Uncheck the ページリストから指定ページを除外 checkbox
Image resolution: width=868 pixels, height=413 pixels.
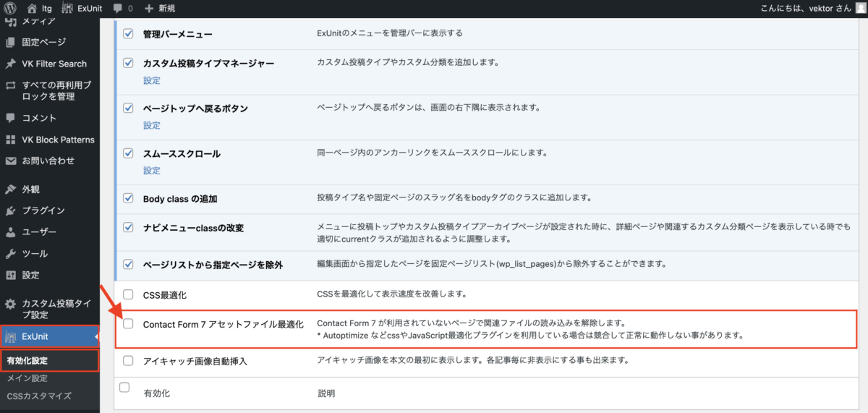point(129,264)
